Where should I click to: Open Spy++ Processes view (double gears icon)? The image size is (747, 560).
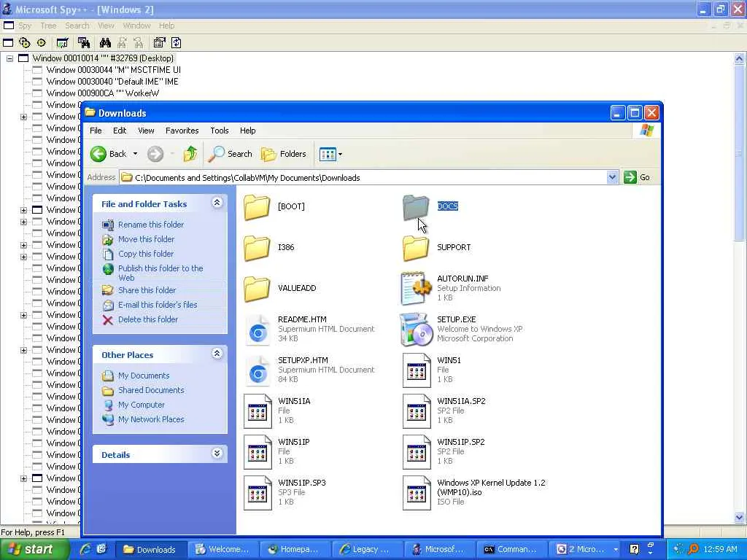point(24,43)
